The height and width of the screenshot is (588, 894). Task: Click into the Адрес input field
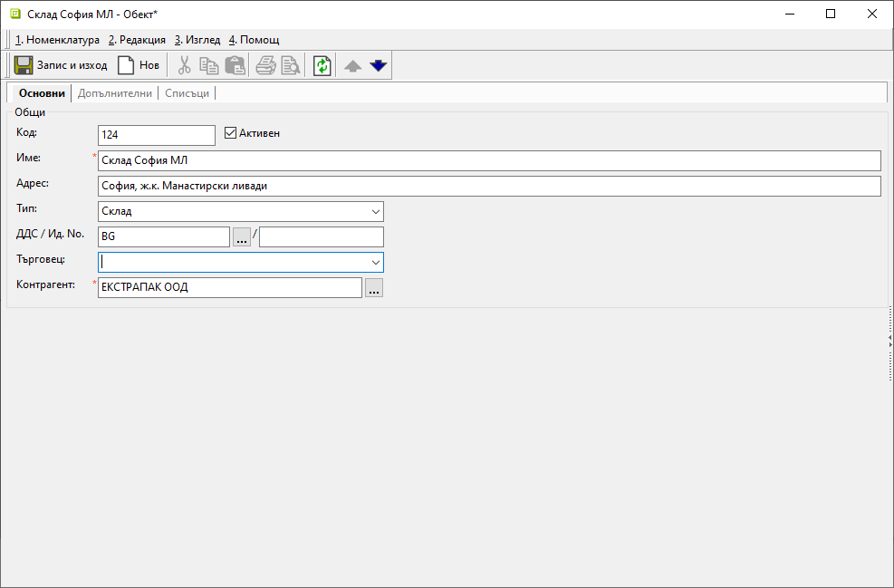pos(489,186)
